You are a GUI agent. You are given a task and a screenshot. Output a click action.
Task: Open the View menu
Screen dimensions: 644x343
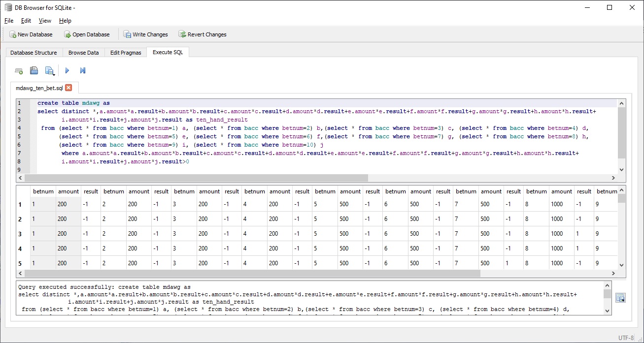tap(45, 21)
